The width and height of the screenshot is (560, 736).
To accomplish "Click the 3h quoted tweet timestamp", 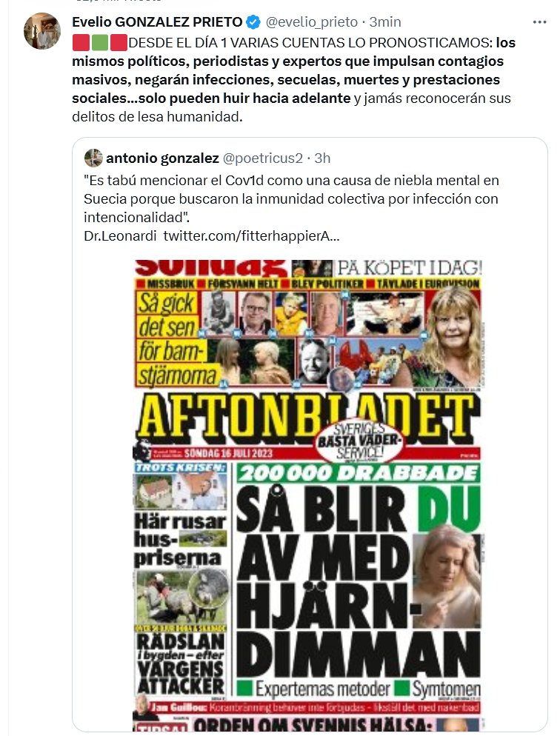I will coord(322,158).
